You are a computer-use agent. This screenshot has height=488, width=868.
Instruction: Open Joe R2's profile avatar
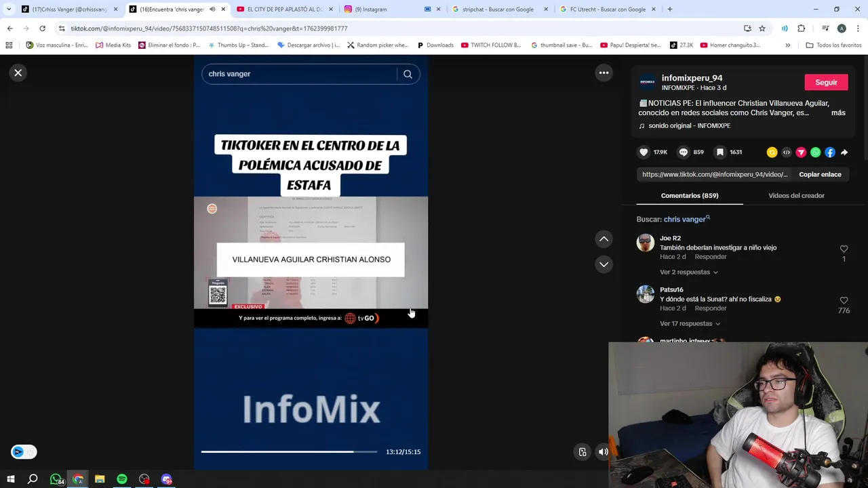[x=646, y=243]
